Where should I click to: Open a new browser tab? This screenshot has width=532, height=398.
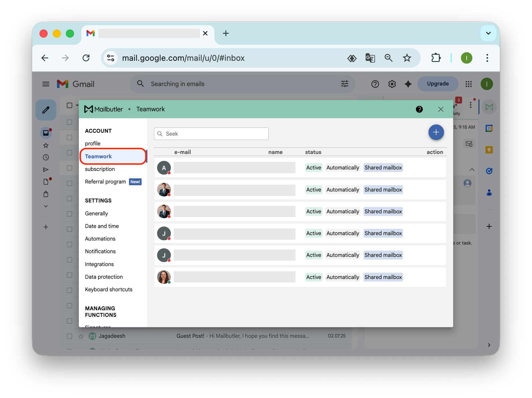(226, 33)
